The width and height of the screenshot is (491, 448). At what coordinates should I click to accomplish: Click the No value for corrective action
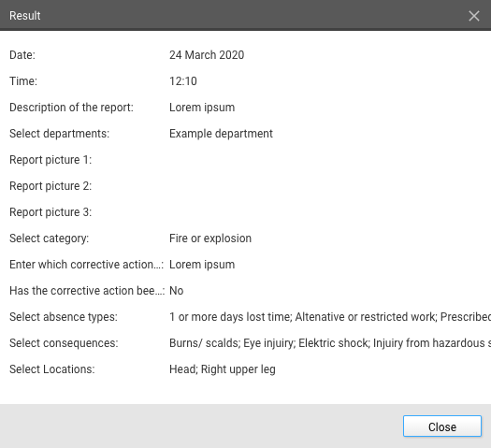177,291
